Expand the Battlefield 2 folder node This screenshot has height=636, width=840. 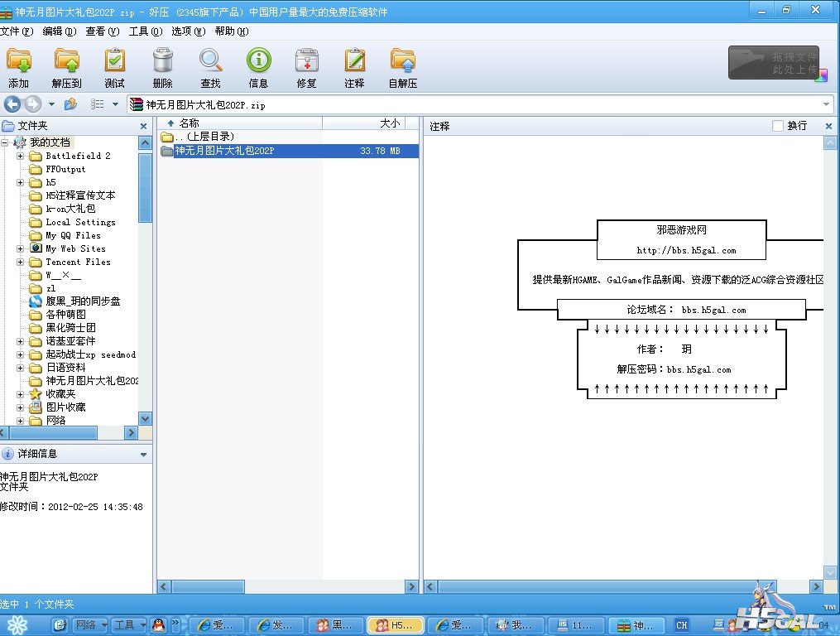[x=21, y=156]
